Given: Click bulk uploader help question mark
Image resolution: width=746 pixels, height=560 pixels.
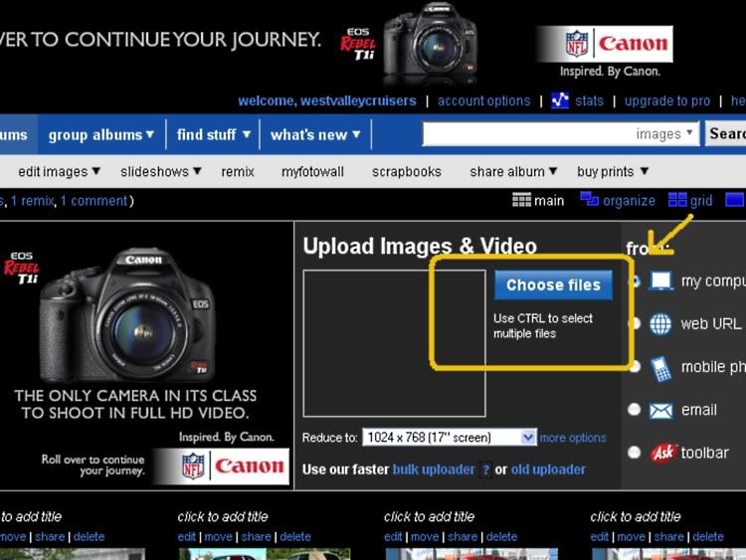Looking at the screenshot, I should 485,470.
